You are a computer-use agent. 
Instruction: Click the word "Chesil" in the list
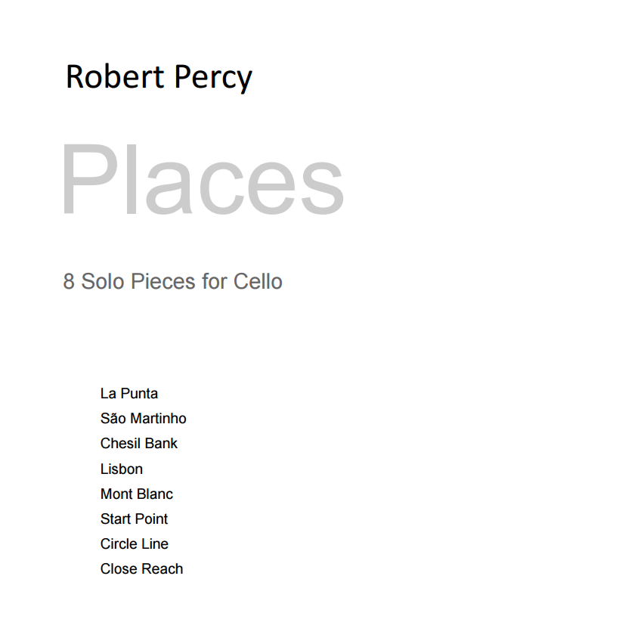click(x=120, y=444)
